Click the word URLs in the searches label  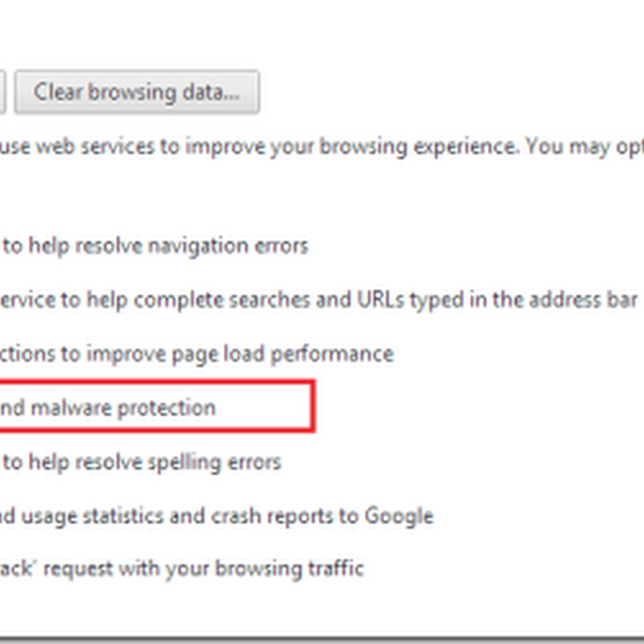click(x=381, y=299)
